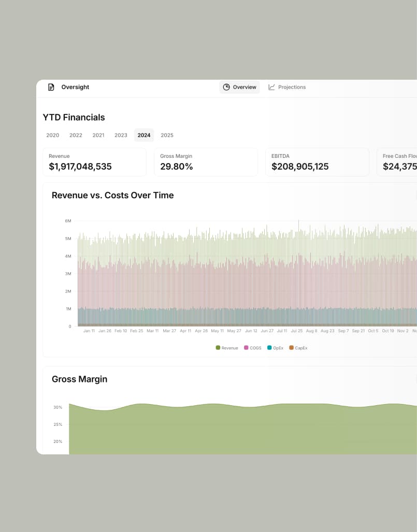Click the Overview pie chart icon
The width and height of the screenshot is (417, 532).
(x=226, y=87)
